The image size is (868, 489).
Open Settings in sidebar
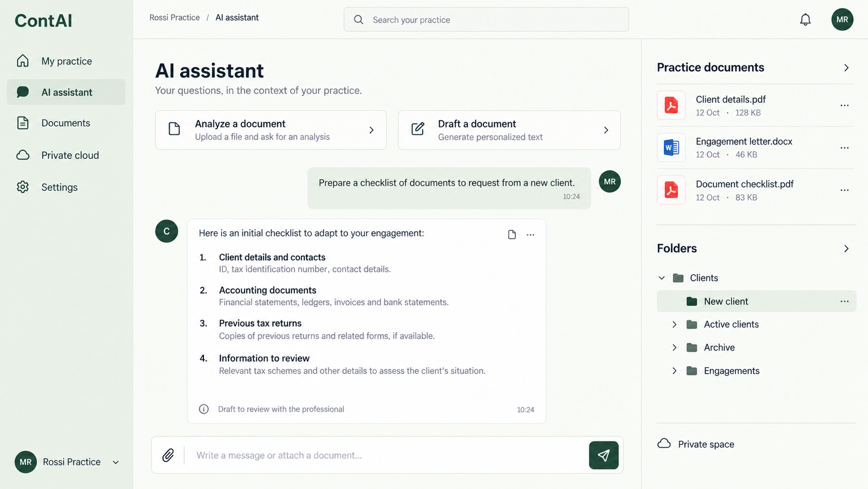66,187
